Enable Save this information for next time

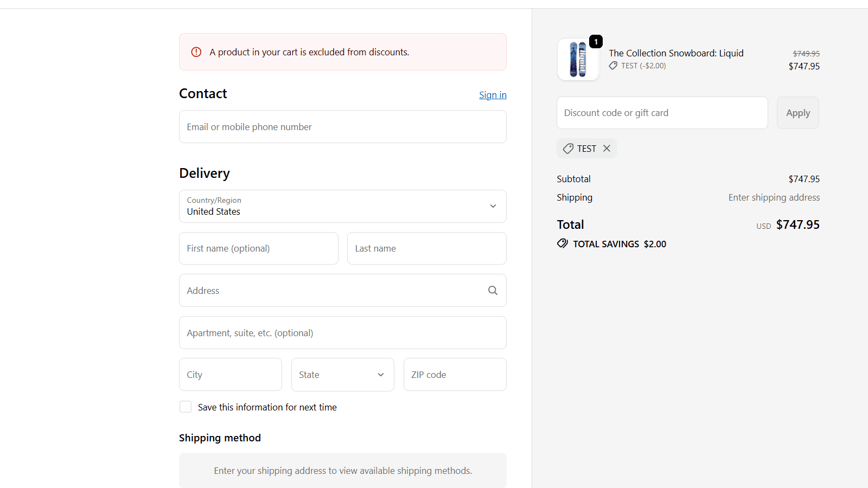pyautogui.click(x=186, y=407)
